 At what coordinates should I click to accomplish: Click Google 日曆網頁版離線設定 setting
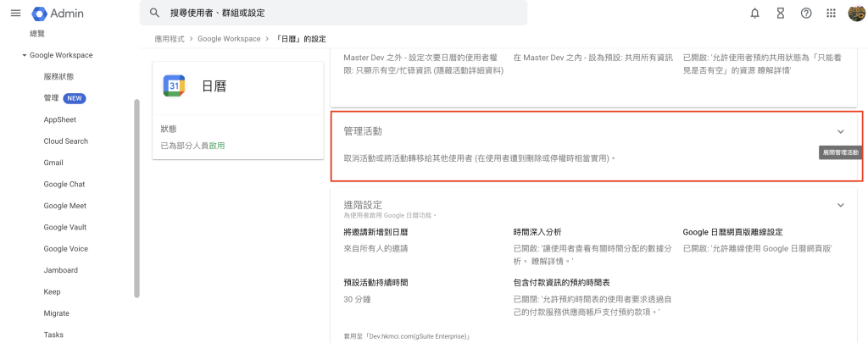click(x=732, y=232)
